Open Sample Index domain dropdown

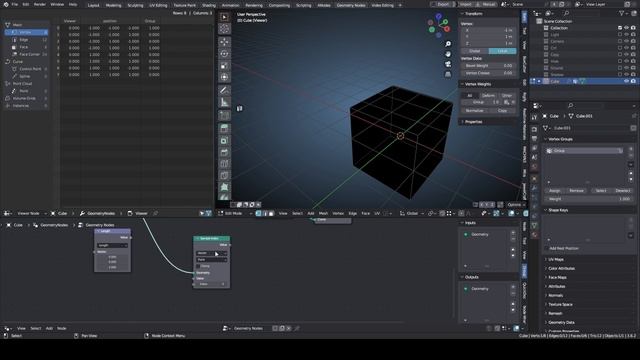211,260
